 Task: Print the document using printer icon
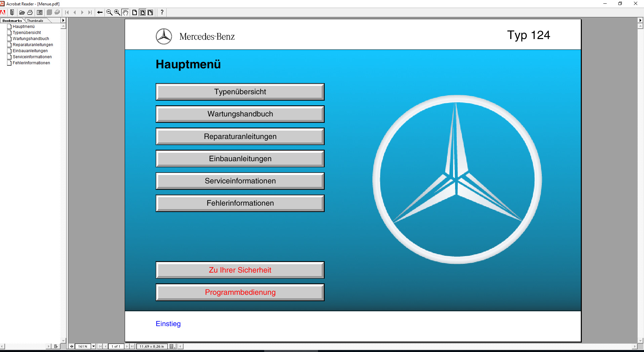[x=30, y=12]
